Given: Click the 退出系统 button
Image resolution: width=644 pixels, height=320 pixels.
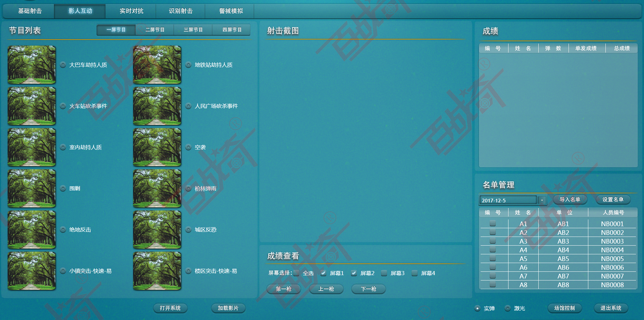Looking at the screenshot, I should coord(611,308).
